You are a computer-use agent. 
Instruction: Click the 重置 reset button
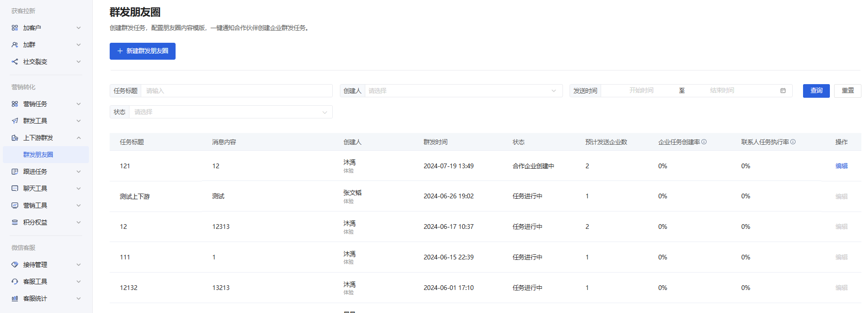click(x=848, y=91)
